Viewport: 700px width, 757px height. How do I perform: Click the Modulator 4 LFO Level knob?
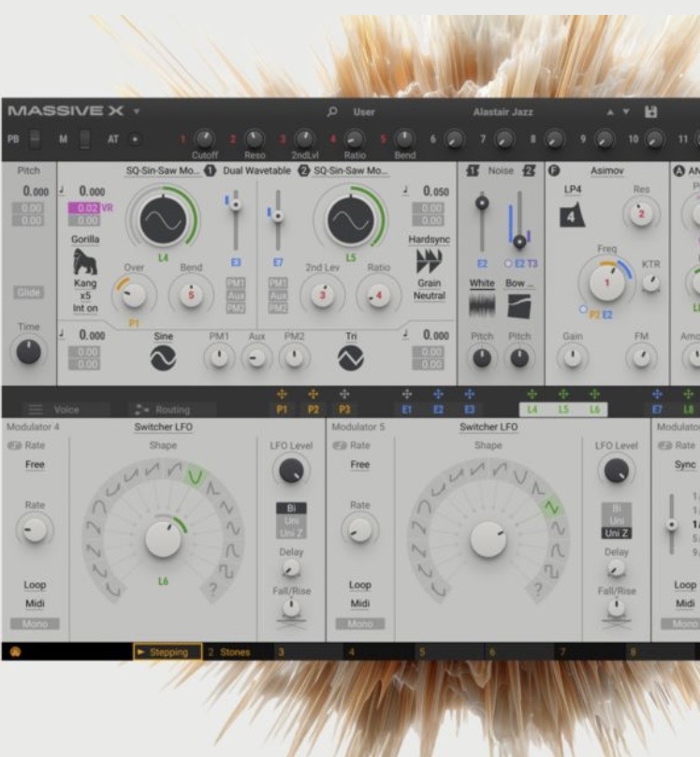(291, 471)
